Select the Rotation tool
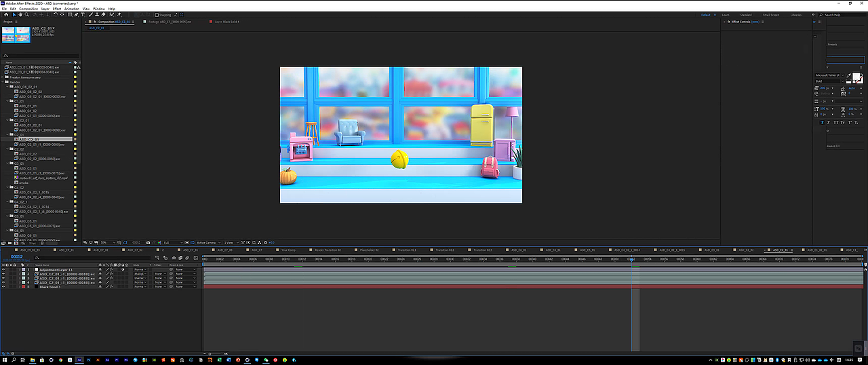 (56, 14)
